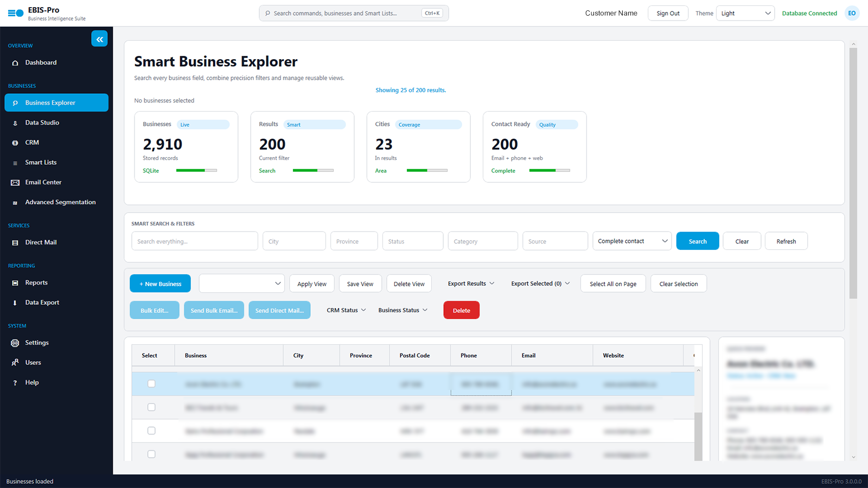This screenshot has width=868, height=488.
Task: Click the New Business button
Action: 160,284
